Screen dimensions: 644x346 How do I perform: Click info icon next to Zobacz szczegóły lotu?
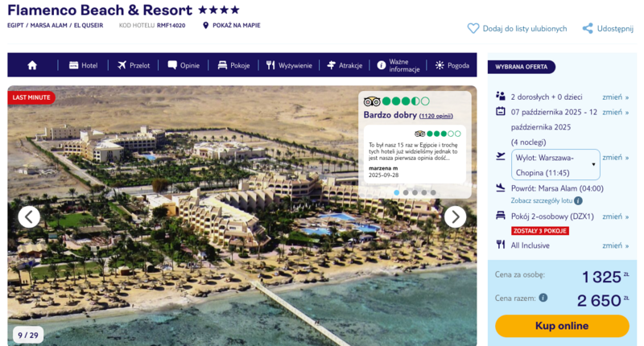(578, 200)
